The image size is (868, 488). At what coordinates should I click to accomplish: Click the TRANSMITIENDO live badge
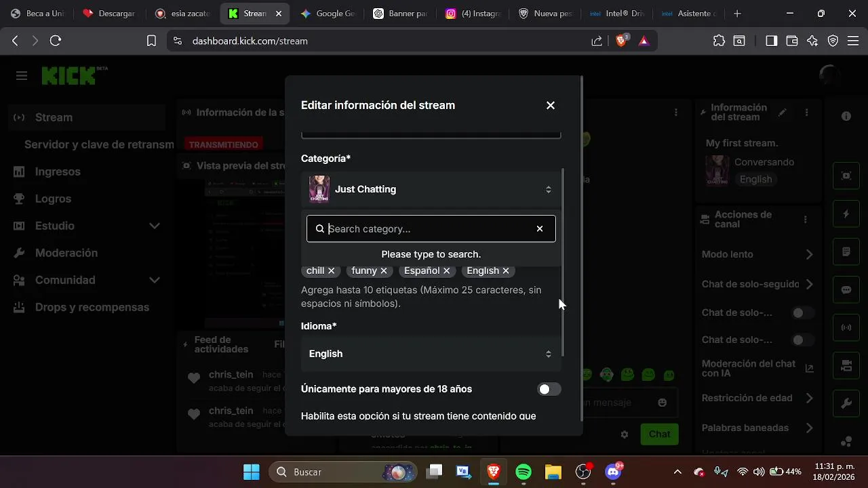pos(223,144)
